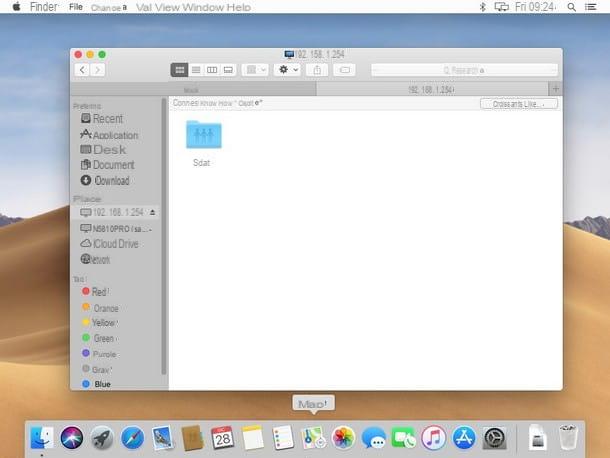Open System Preferences from the Dock
This screenshot has height=458, width=610.
(x=494, y=438)
